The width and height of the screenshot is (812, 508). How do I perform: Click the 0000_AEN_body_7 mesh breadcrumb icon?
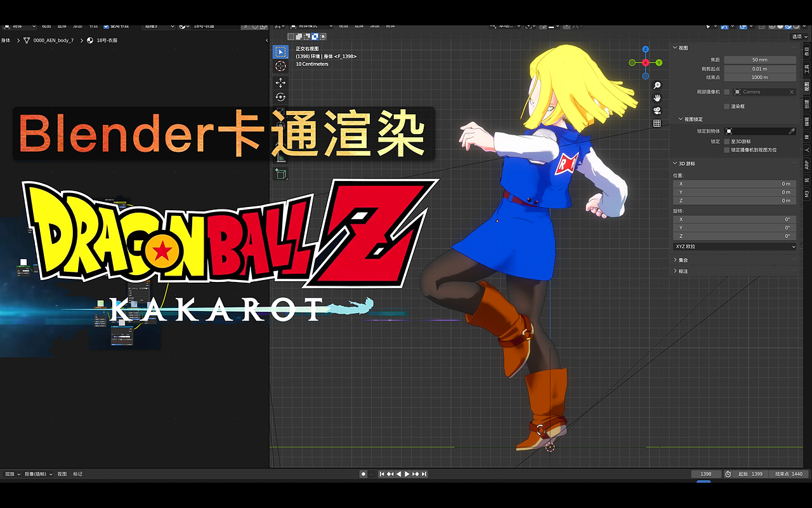coord(27,40)
